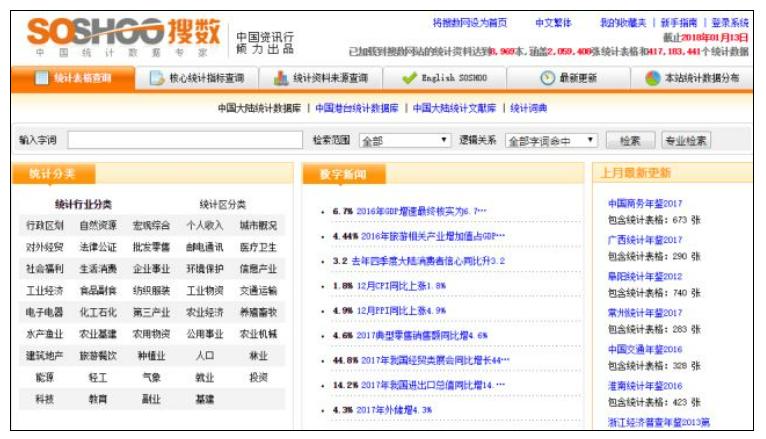Switch to English SOSHOO tab
The width and height of the screenshot is (766, 439).
[445, 78]
